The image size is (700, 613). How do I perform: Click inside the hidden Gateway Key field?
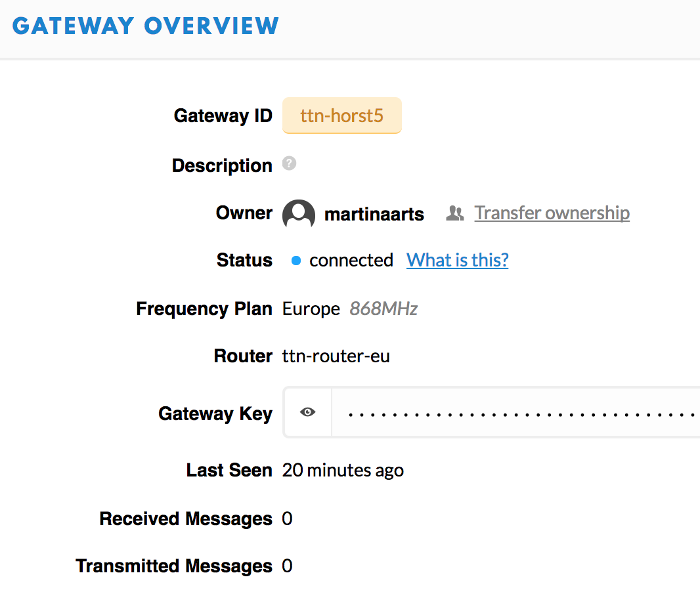pos(519,413)
